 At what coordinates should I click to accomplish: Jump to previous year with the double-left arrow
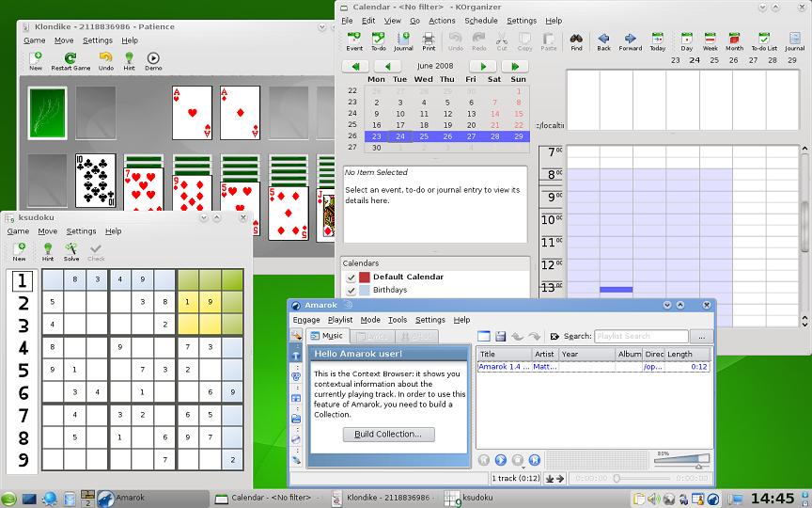355,67
